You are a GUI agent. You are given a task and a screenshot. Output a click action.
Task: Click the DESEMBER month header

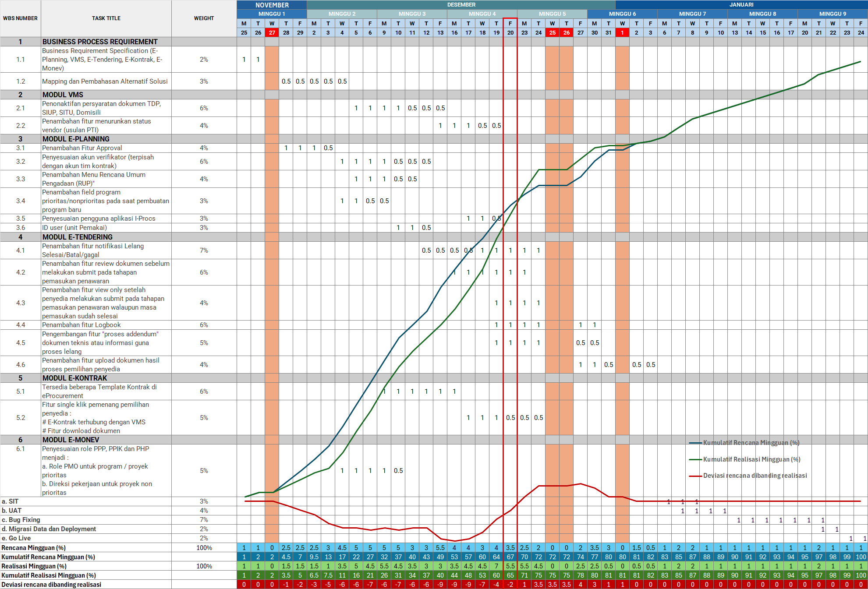click(461, 5)
